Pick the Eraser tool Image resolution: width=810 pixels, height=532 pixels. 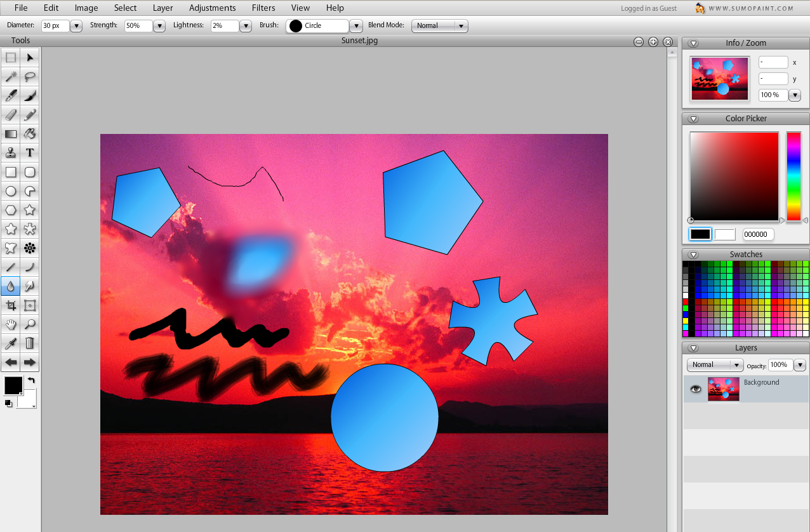(10, 114)
